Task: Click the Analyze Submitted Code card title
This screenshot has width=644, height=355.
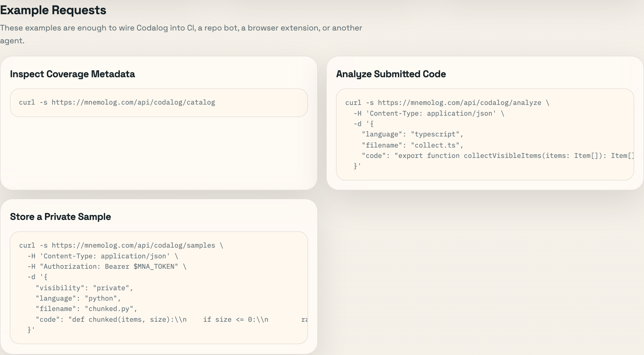Action: [391, 74]
